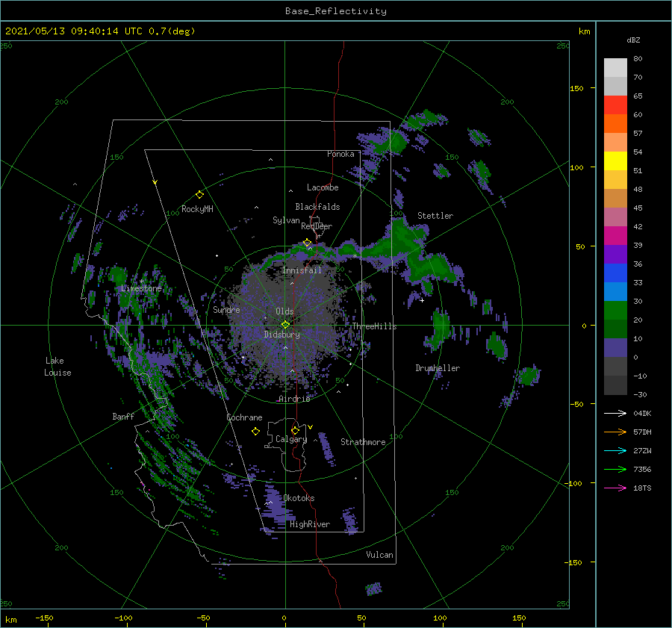Click the Base_Reflectivity title
This screenshot has height=628, width=672.
click(336, 11)
